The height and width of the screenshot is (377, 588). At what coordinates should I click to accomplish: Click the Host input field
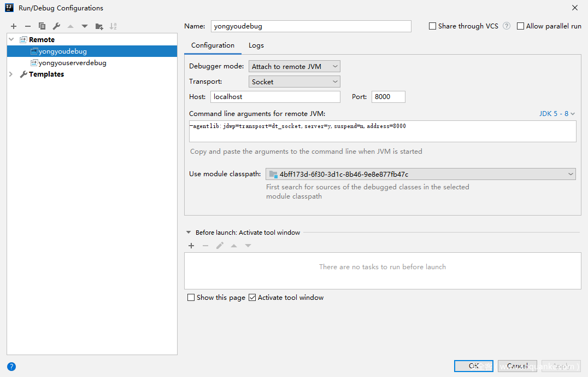[x=275, y=97]
